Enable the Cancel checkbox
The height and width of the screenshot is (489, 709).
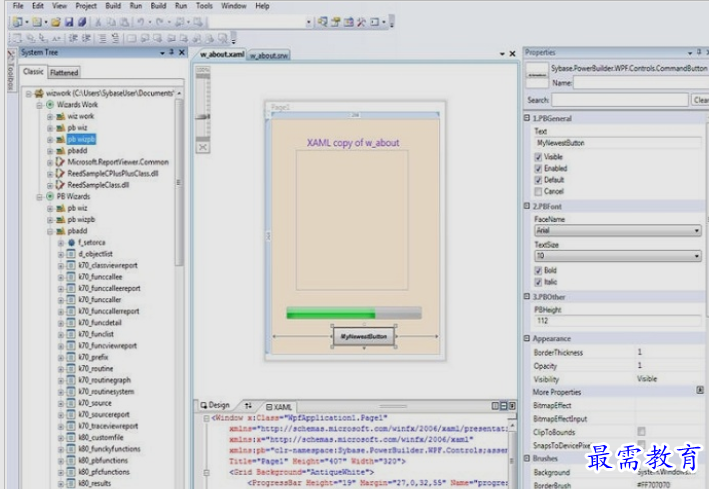pyautogui.click(x=540, y=191)
